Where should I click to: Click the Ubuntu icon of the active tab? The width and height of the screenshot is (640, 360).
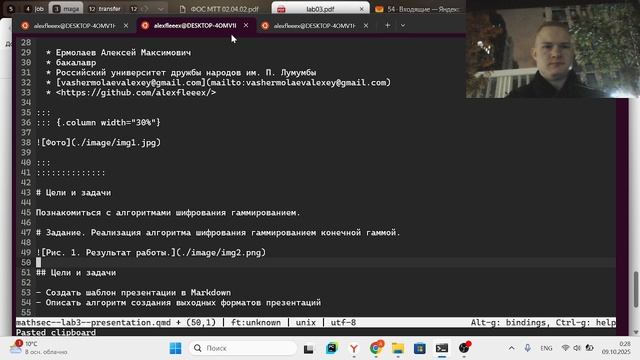145,25
